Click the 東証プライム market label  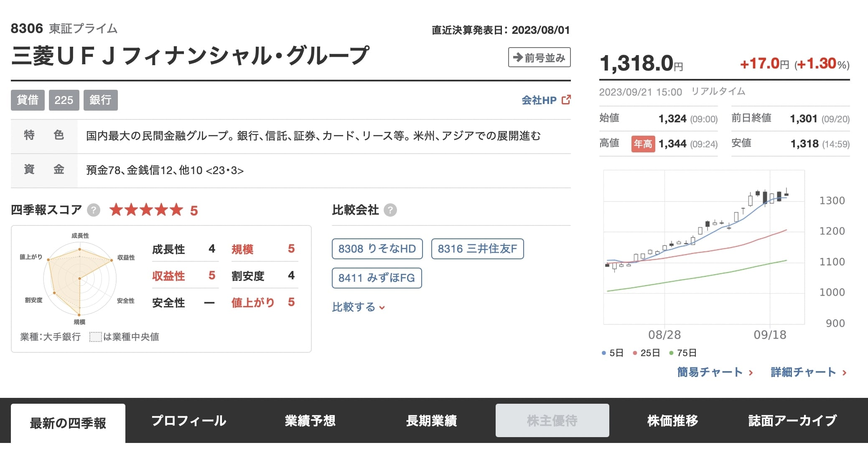click(x=83, y=28)
